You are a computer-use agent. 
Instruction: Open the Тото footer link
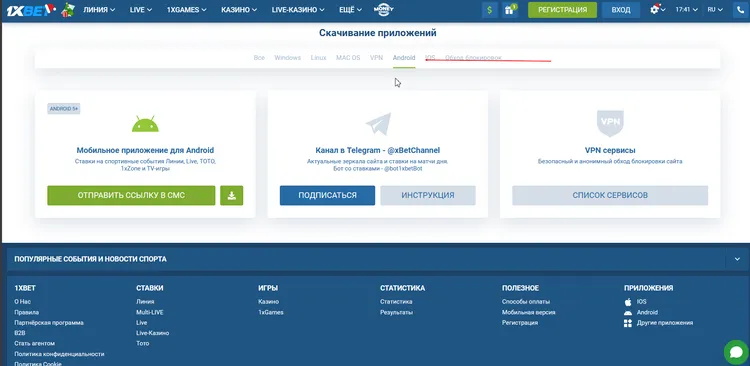(x=143, y=344)
